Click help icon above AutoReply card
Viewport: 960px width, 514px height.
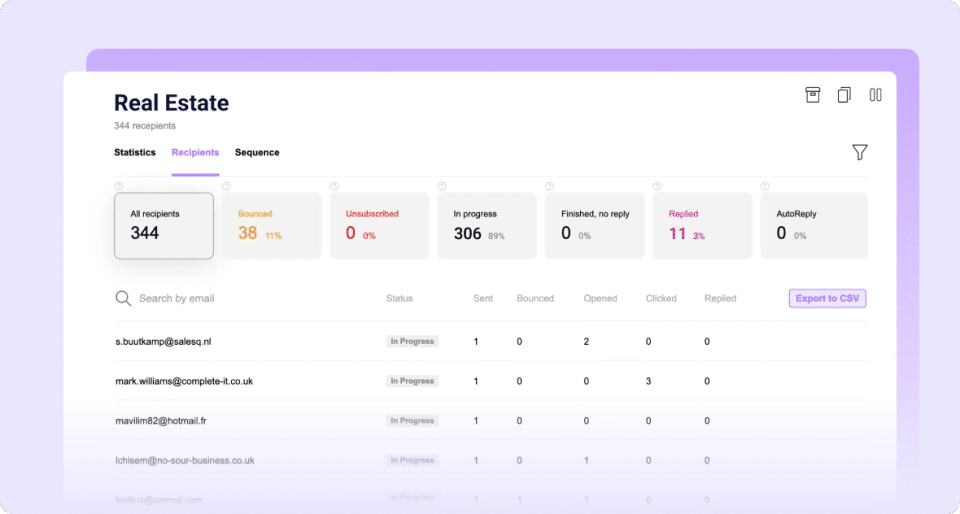click(765, 186)
